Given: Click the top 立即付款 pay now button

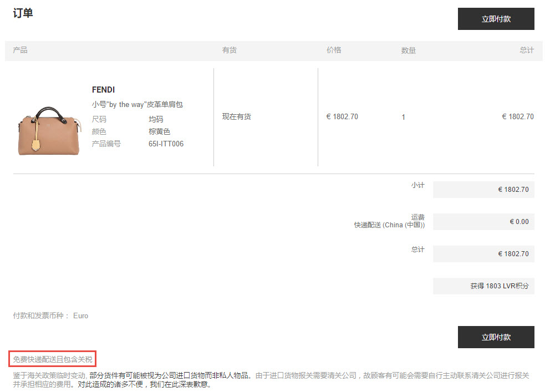Looking at the screenshot, I should (x=496, y=19).
